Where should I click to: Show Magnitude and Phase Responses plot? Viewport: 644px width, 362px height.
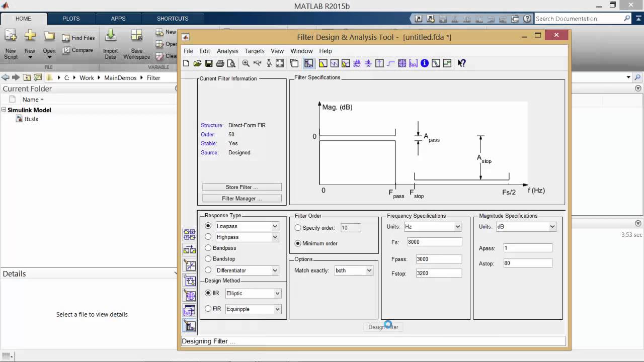346,63
